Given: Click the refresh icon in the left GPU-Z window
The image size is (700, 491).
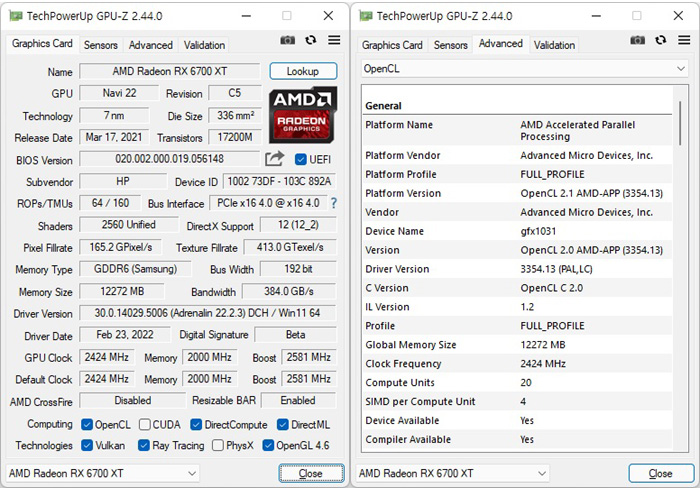Looking at the screenshot, I should click(x=311, y=40).
